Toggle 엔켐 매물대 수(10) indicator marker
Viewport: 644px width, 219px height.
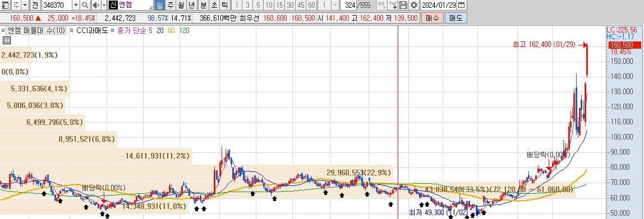(x=3, y=30)
